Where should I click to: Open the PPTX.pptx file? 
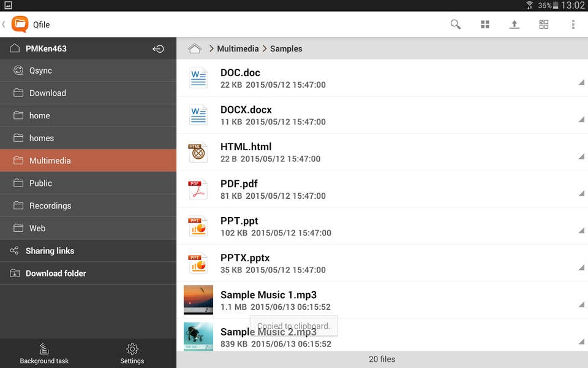[382, 263]
